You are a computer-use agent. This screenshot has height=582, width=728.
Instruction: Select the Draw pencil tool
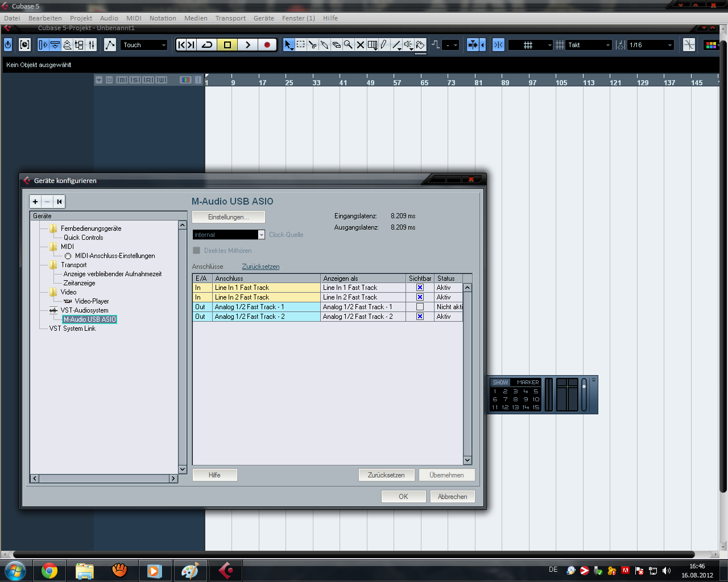point(384,45)
